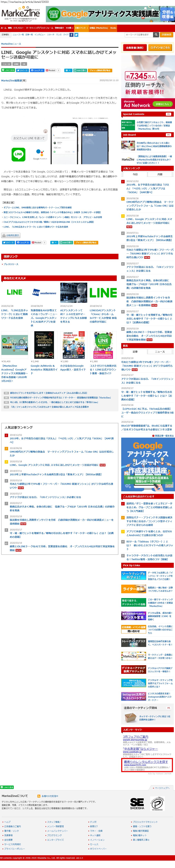
Task: Click the footer 'LINEで送る' button
Action: point(7,787)
